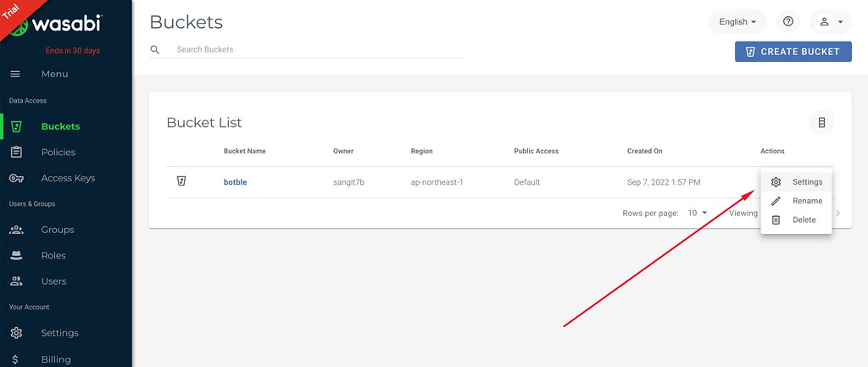Image resolution: width=868 pixels, height=367 pixels.
Task: Click the Default public access cell
Action: click(527, 182)
